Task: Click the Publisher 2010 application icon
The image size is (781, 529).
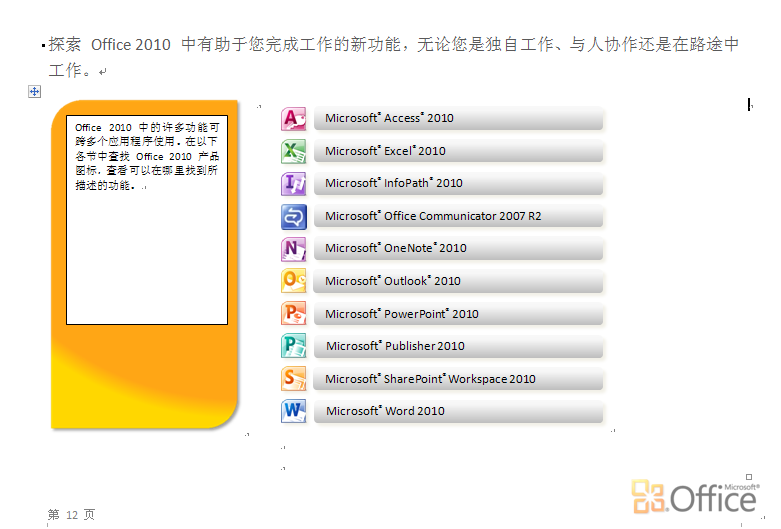Action: 294,346
